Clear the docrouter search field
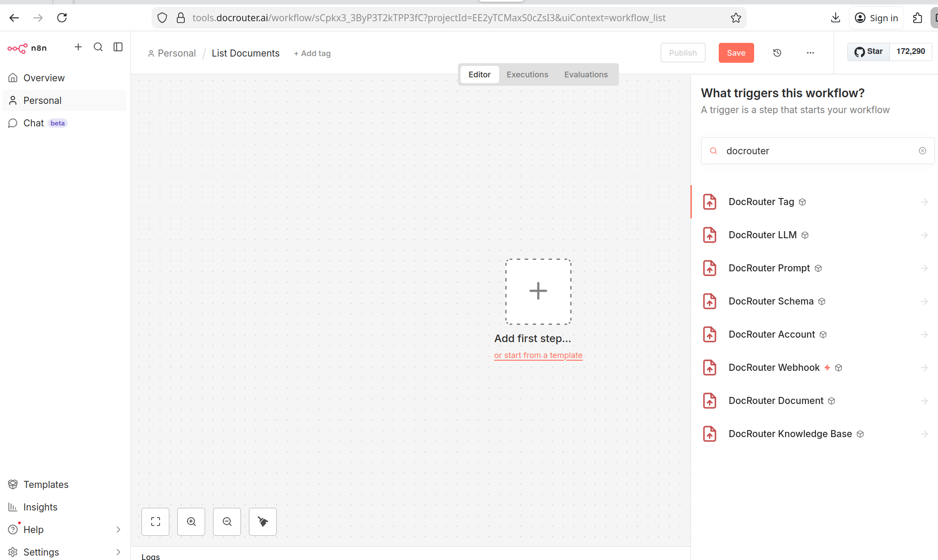 (922, 151)
